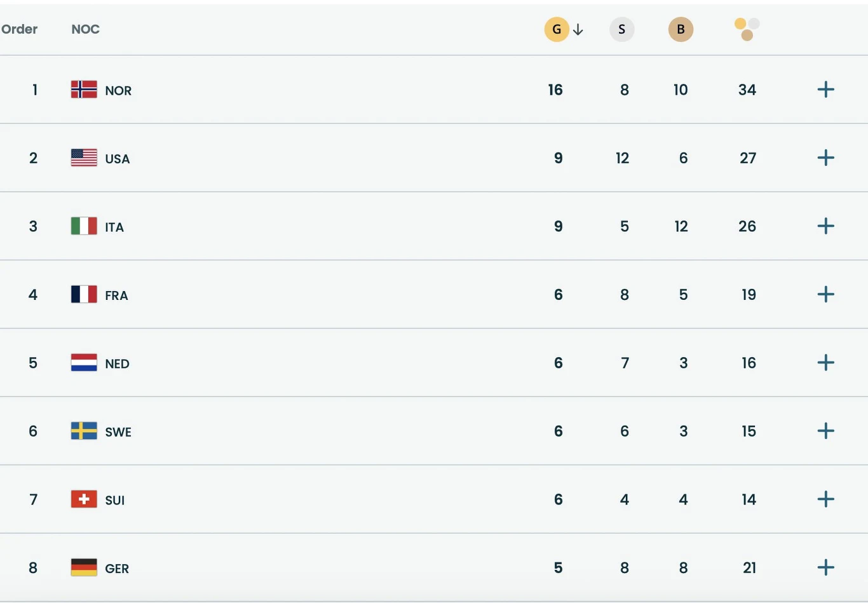Select Norway's total medal count 34

pos(747,90)
